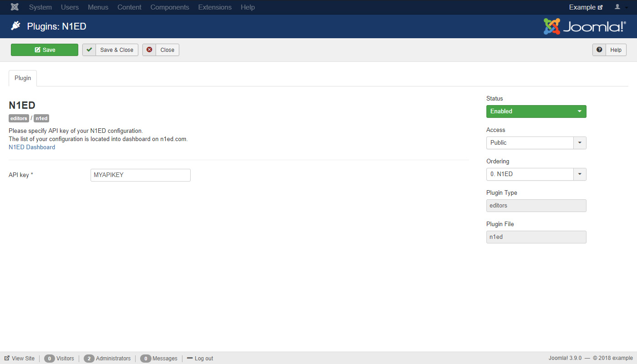
Task: Open the Access dropdown showing Public
Action: [x=536, y=143]
